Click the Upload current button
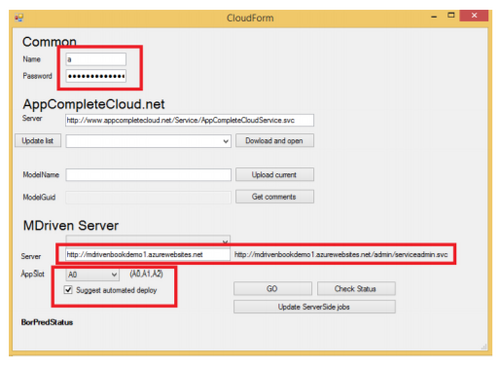501x366 pixels. 274,175
